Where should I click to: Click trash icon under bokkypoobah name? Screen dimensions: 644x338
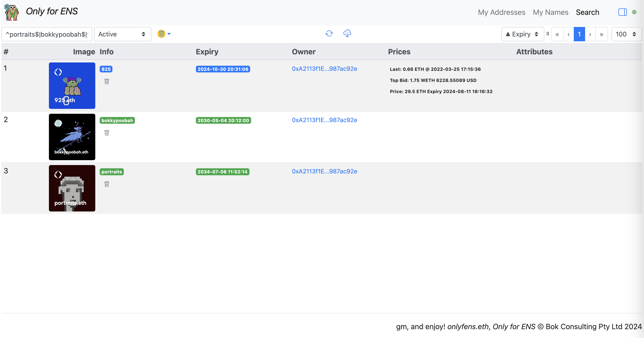pyautogui.click(x=107, y=133)
